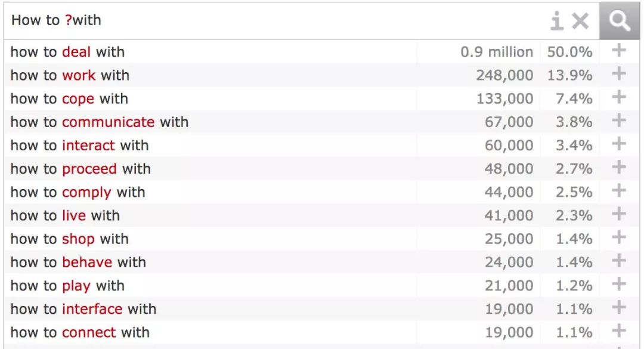Click inside the 'How to ?with' search field
This screenshot has width=644, height=349.
(275, 20)
